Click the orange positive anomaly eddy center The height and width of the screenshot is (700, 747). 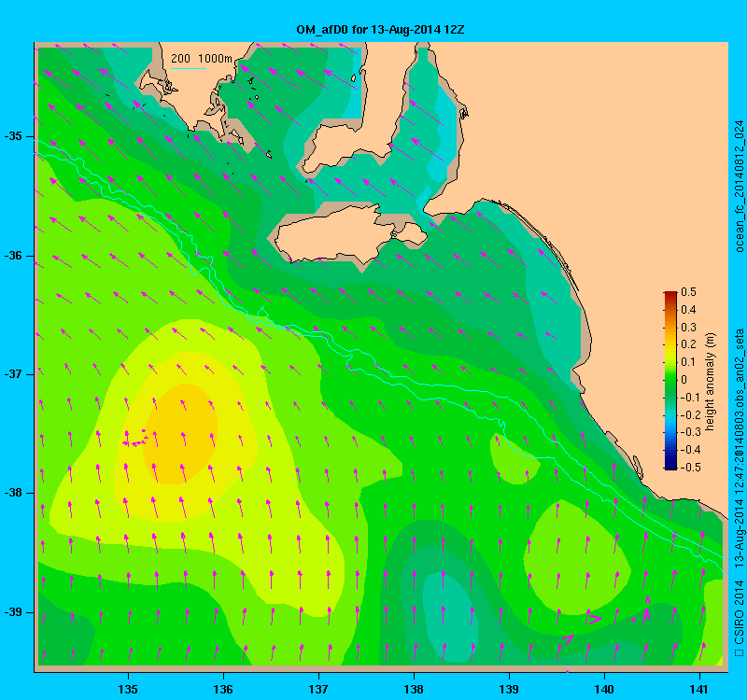pos(181,433)
